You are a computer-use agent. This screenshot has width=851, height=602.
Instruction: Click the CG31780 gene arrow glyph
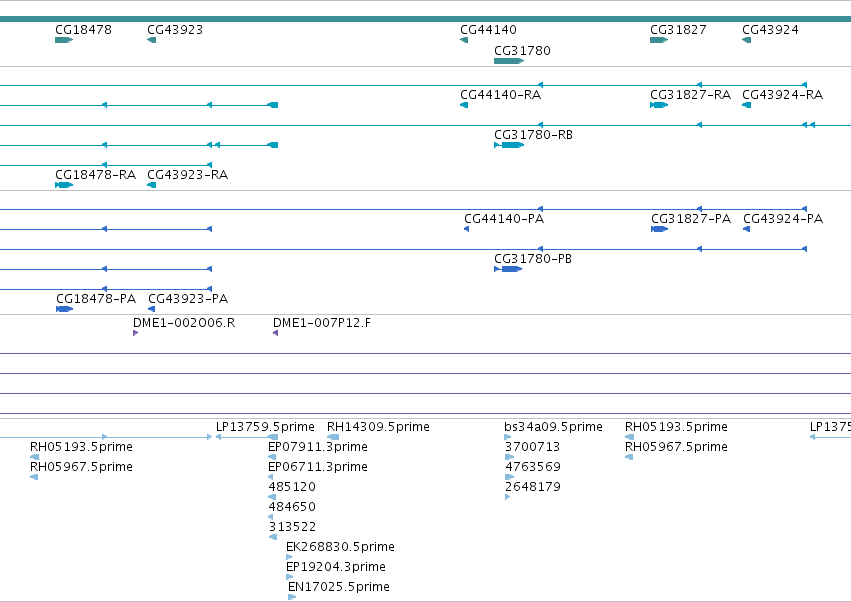click(509, 61)
